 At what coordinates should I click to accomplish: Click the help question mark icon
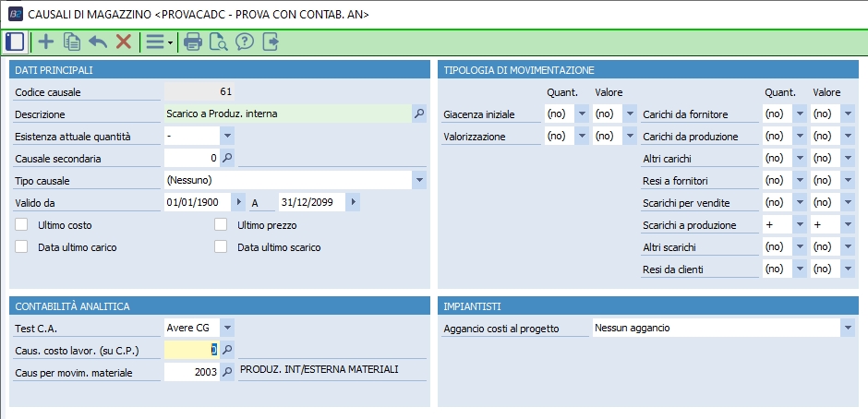[245, 42]
